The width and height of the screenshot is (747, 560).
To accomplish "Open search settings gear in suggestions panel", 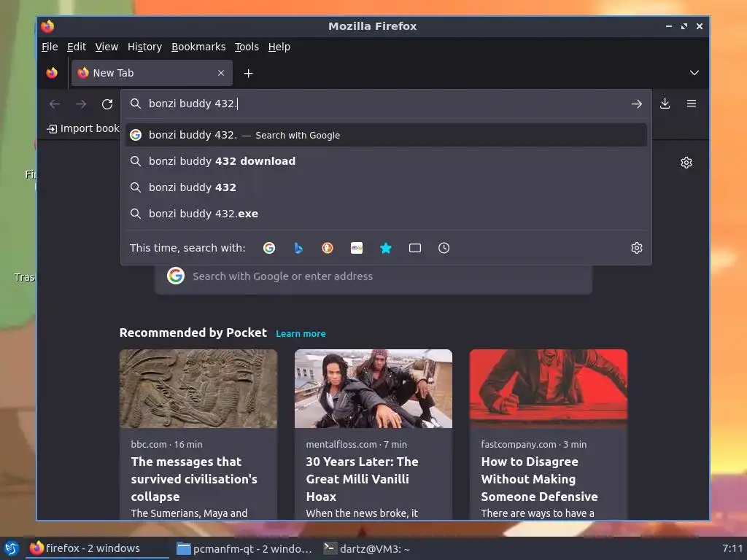I will [x=637, y=248].
